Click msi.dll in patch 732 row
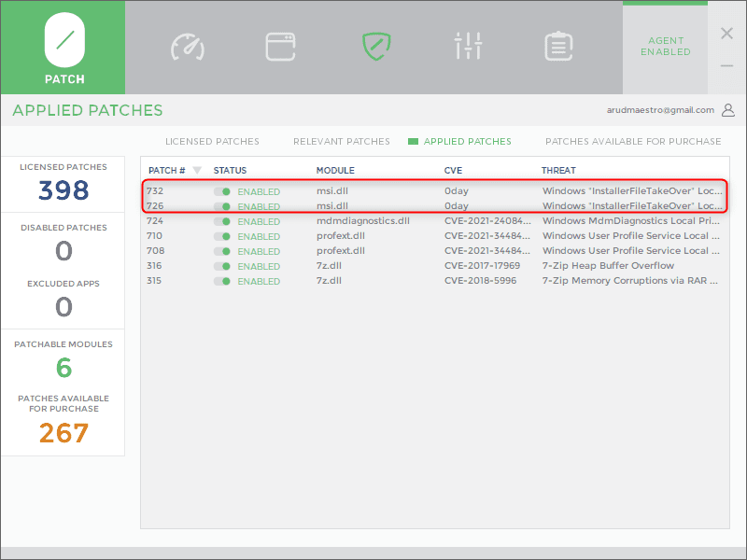 332,191
